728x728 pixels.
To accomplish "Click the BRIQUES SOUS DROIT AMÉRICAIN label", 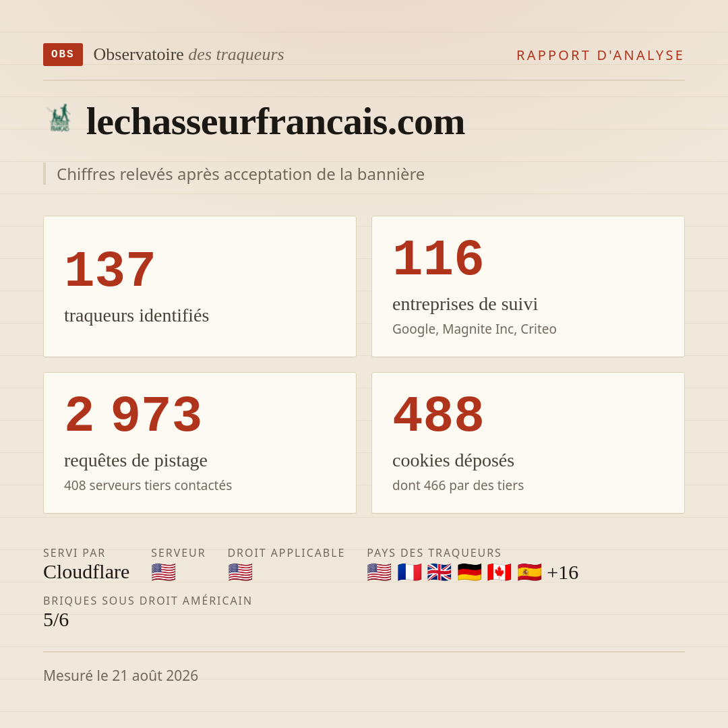I will coord(148,601).
